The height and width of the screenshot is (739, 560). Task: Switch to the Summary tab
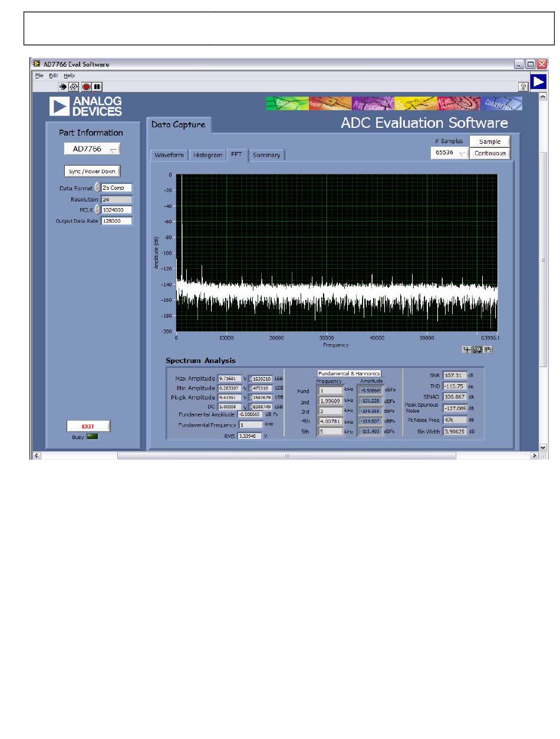pyautogui.click(x=266, y=155)
